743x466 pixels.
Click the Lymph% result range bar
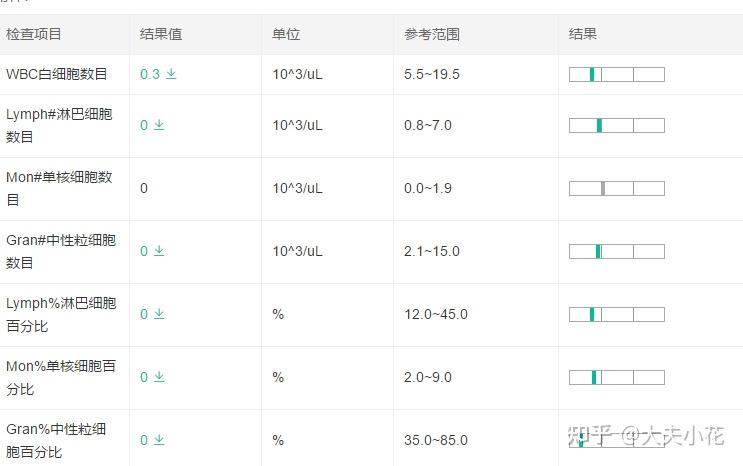(616, 314)
